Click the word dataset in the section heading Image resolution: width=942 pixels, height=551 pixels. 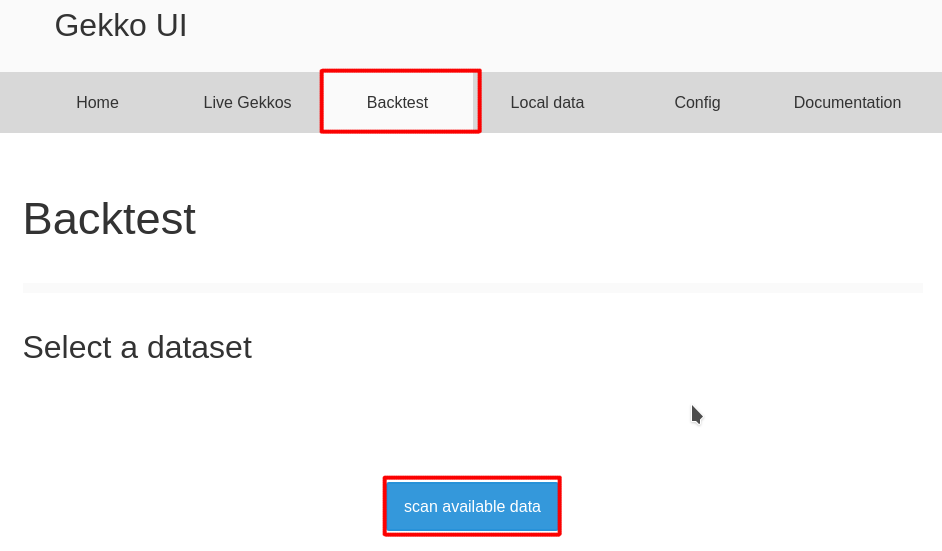click(x=199, y=347)
